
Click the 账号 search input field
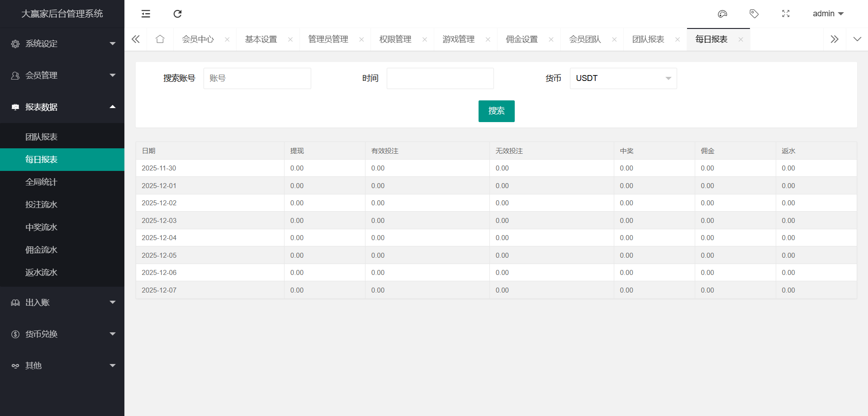pyautogui.click(x=257, y=78)
